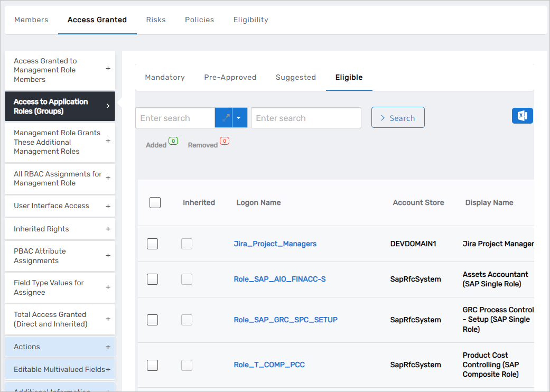Click plus icon next to Actions
The image size is (550, 392).
coord(108,347)
